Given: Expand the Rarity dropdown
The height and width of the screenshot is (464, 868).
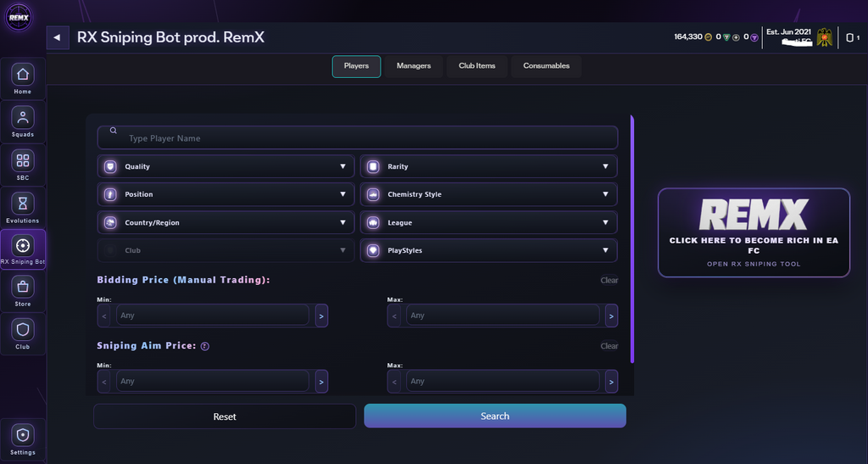Looking at the screenshot, I should [489, 166].
